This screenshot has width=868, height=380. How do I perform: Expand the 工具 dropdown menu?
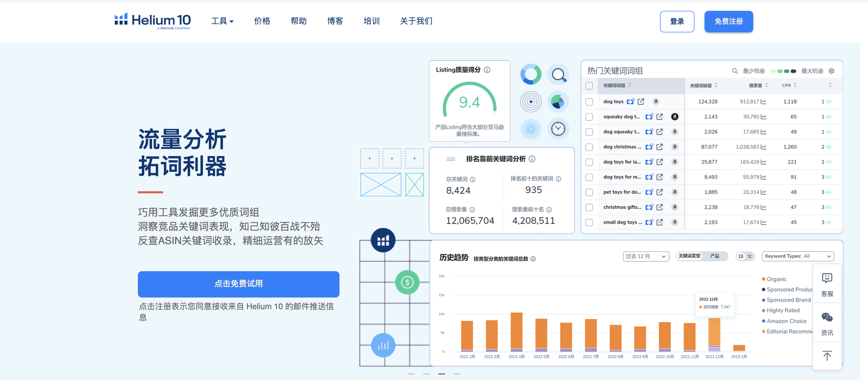[222, 21]
